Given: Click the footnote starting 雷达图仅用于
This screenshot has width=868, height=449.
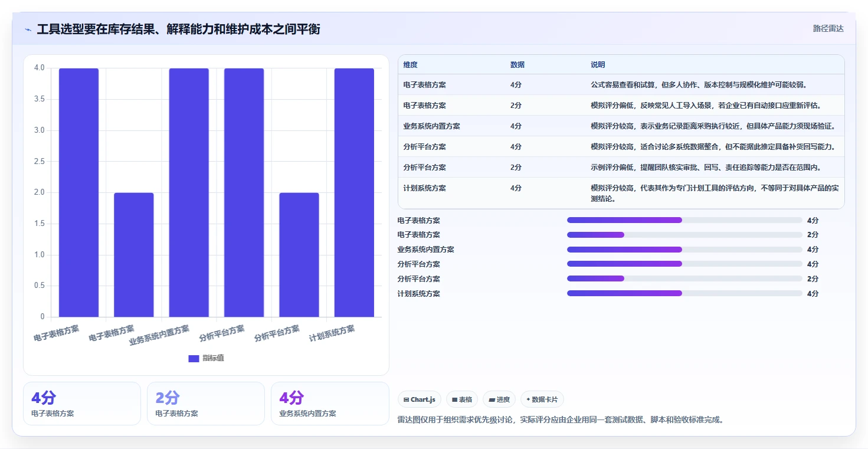Looking at the screenshot, I should pyautogui.click(x=561, y=420).
